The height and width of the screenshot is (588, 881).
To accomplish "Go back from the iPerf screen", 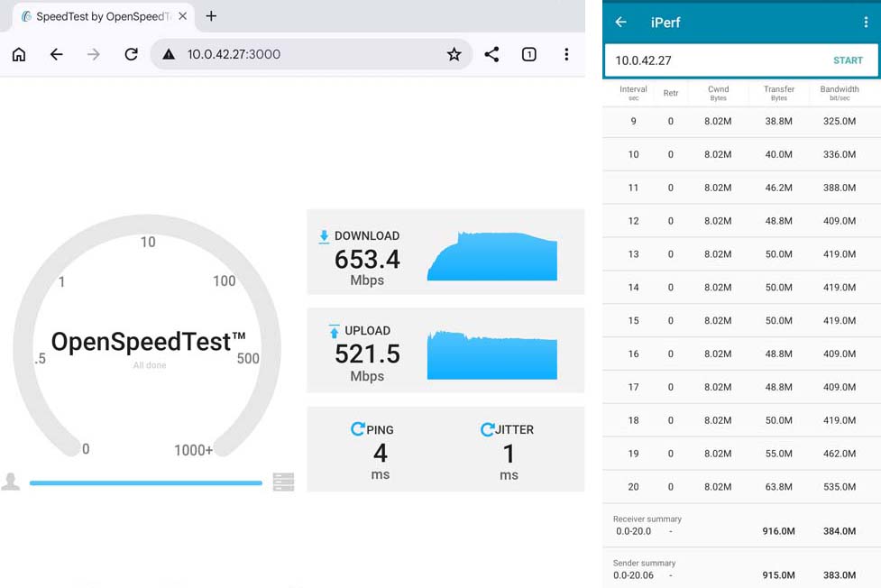I will tap(620, 23).
